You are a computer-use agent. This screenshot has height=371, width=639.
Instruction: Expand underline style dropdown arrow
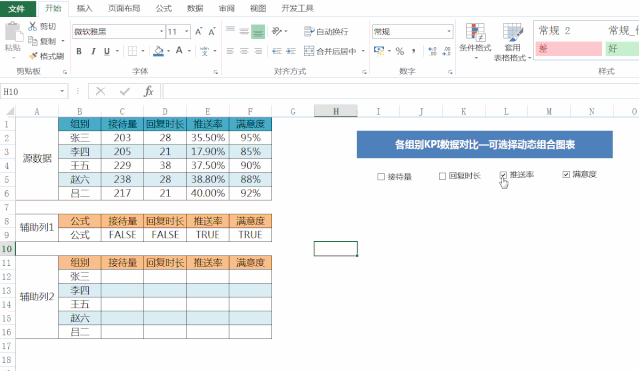tap(117, 51)
